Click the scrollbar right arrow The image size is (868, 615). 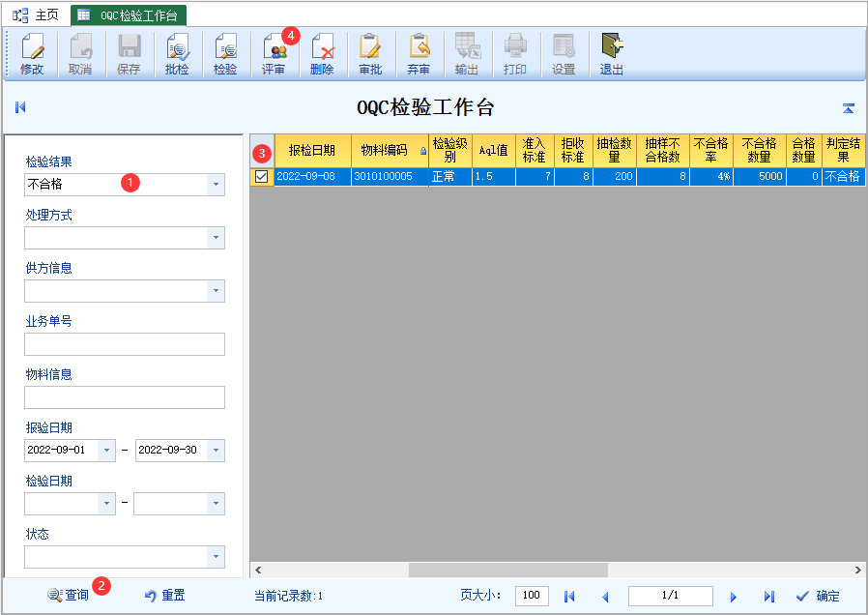[857, 570]
